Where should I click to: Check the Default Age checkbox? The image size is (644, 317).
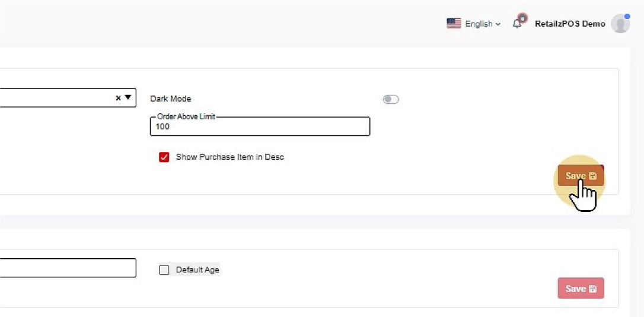[164, 270]
